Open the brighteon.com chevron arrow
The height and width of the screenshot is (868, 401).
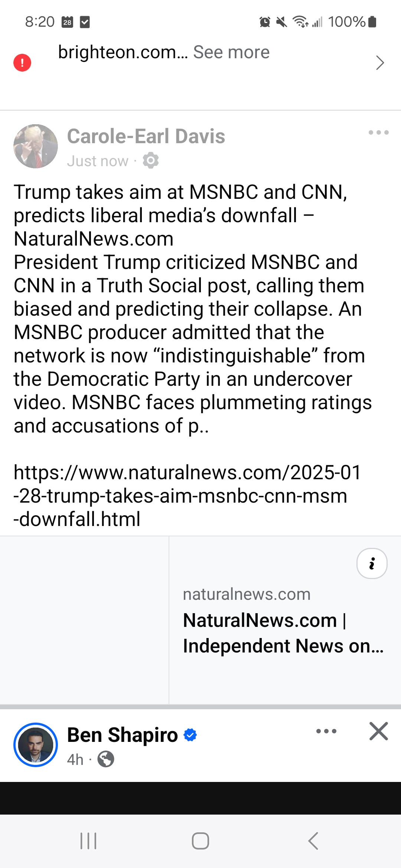(x=379, y=62)
